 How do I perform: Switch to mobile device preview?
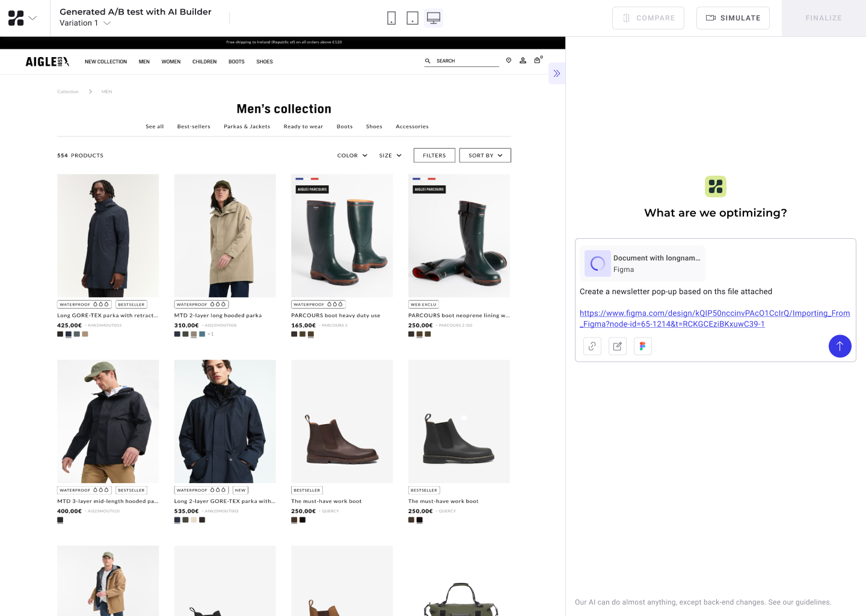point(392,18)
